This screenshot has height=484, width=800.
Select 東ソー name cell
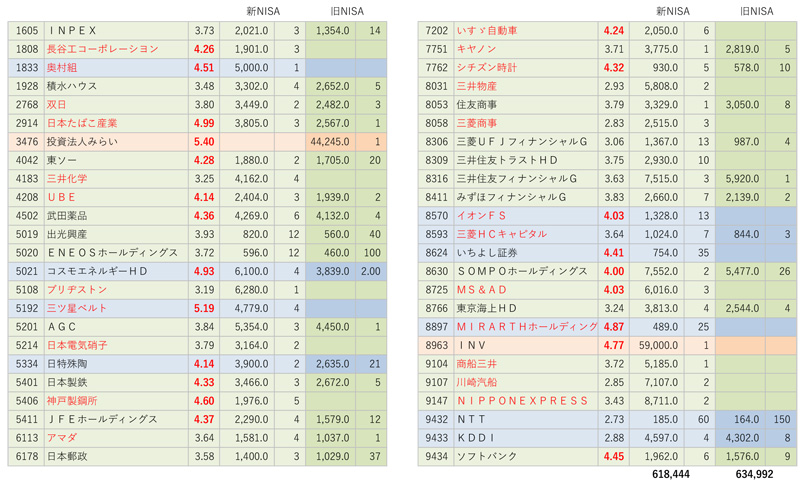116,160
